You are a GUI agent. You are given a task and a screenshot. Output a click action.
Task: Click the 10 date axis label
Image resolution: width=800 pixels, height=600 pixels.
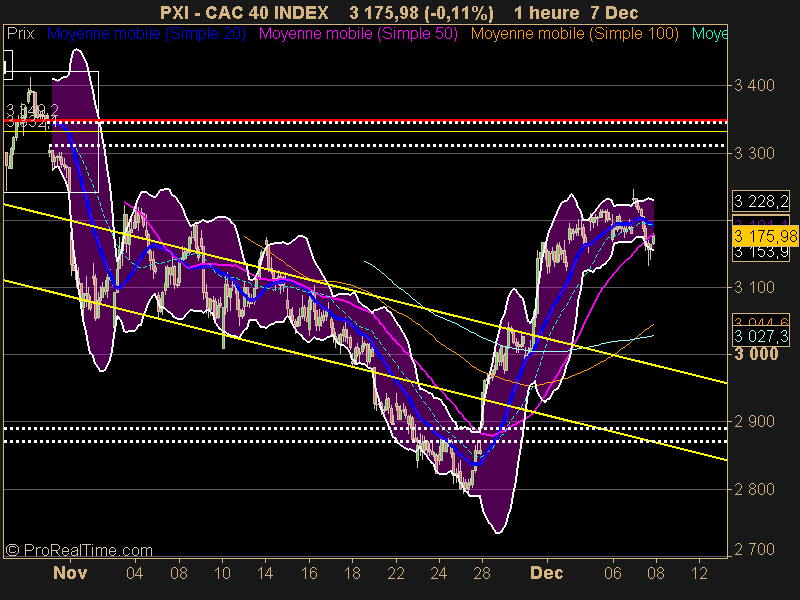click(222, 573)
